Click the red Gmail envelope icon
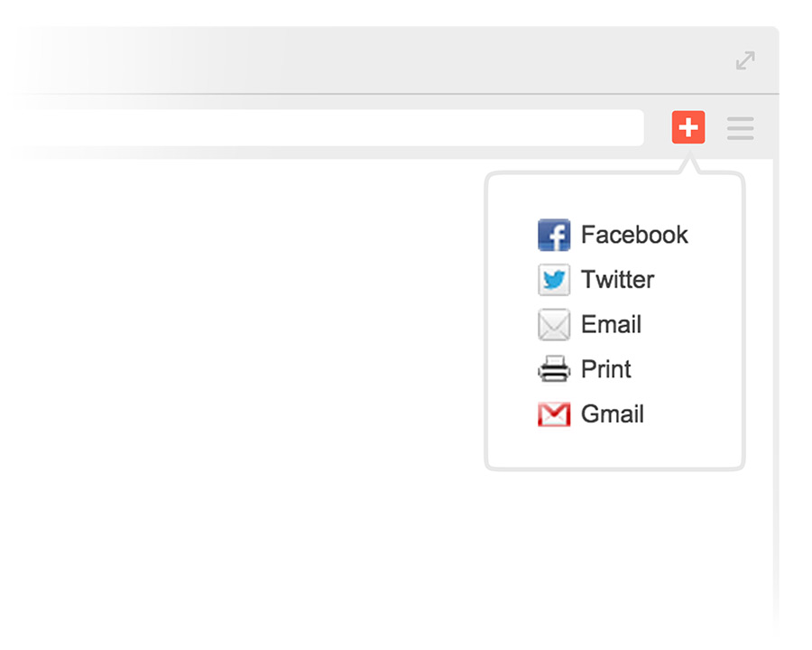This screenshot has height=650, width=812. click(x=554, y=414)
